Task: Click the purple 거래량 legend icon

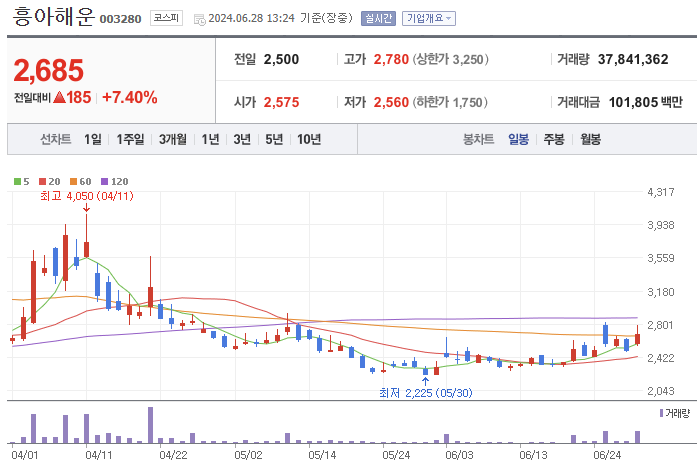Action: 661,412
